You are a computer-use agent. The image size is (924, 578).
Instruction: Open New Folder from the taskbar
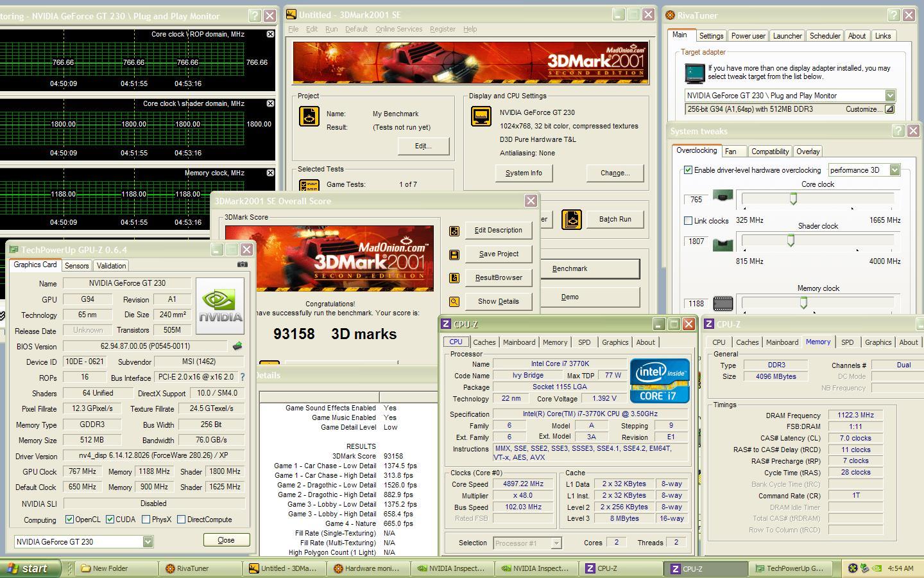pos(117,568)
